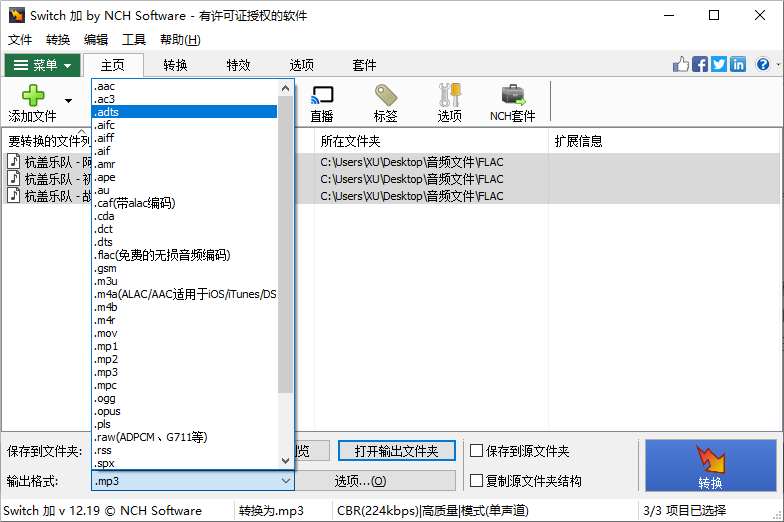Select .caf(带alac编码) format
Image resolution: width=784 pixels, height=522 pixels.
184,203
